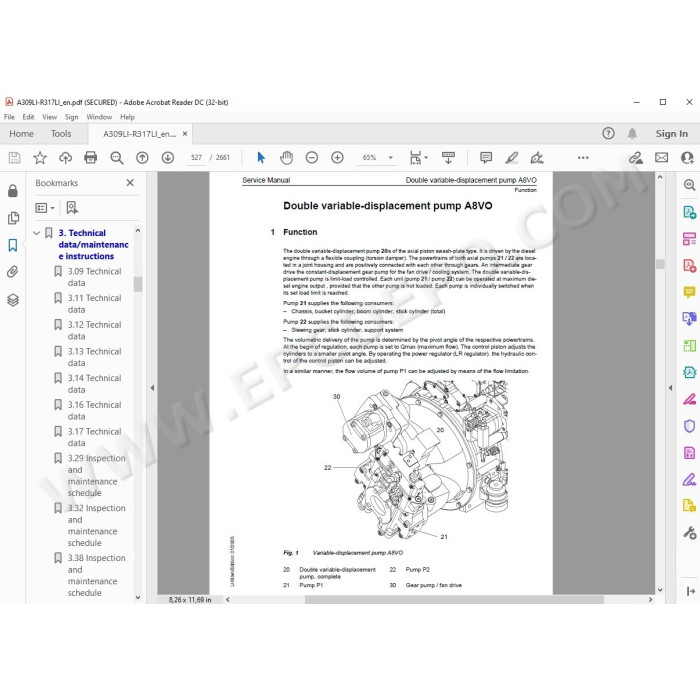
Task: Zoom in with plus icon
Action: point(337,158)
